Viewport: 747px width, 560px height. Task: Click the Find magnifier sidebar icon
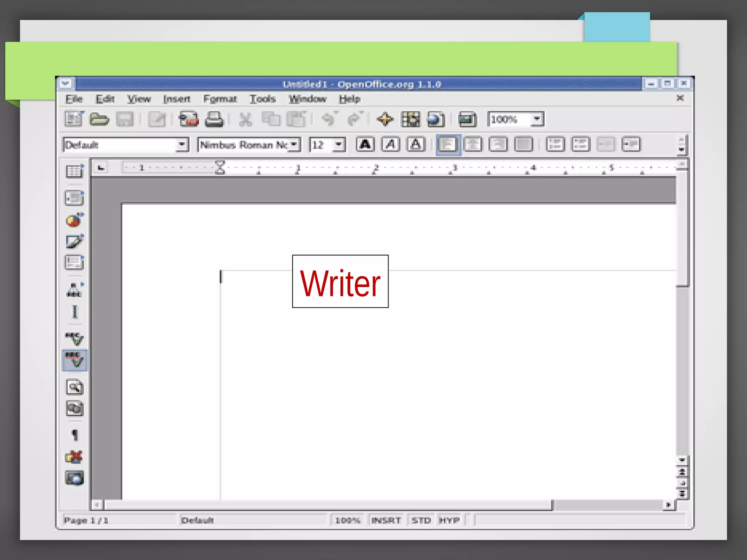coord(75,387)
